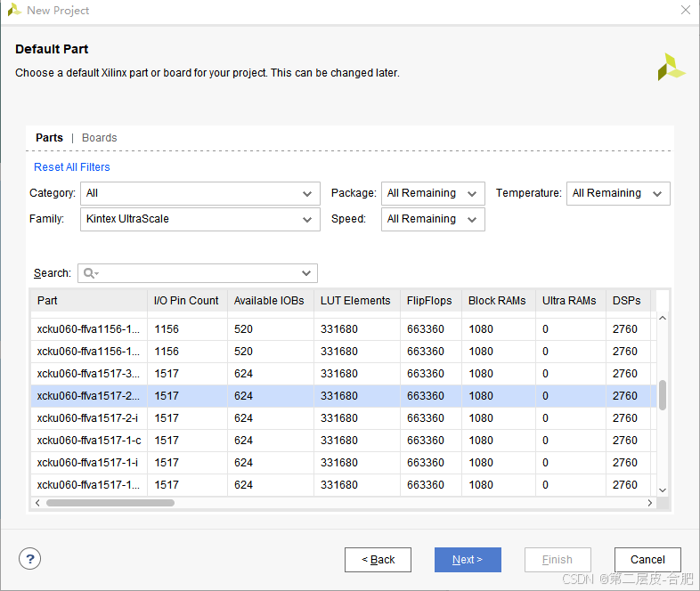Screen dimensions: 700x591
Task: Select part xcku060-ffva1517-1-i row
Action: tap(344, 463)
